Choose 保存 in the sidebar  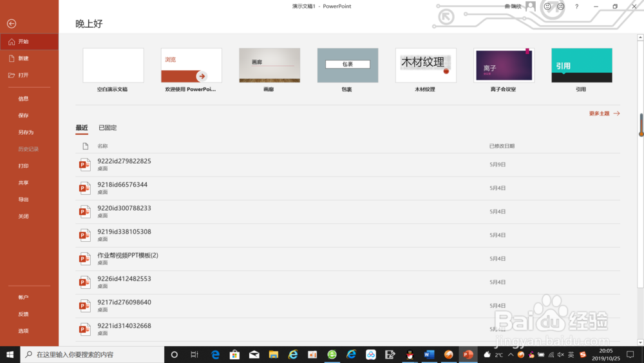(x=23, y=115)
